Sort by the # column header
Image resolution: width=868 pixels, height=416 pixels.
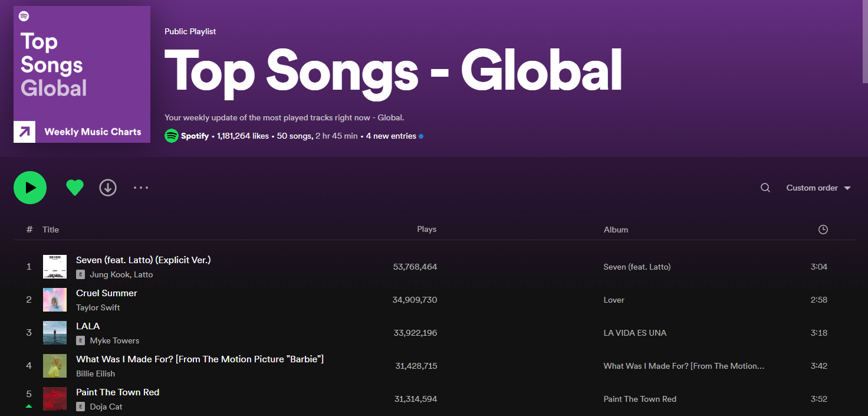29,230
